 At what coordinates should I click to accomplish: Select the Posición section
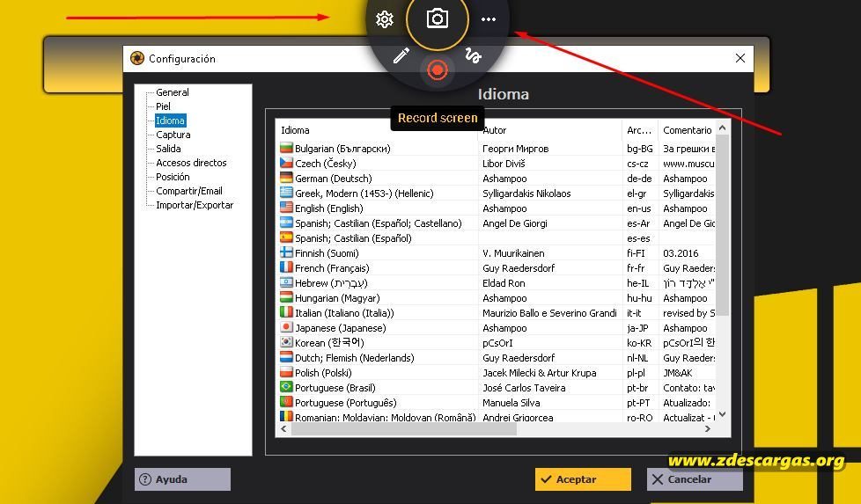tap(173, 177)
